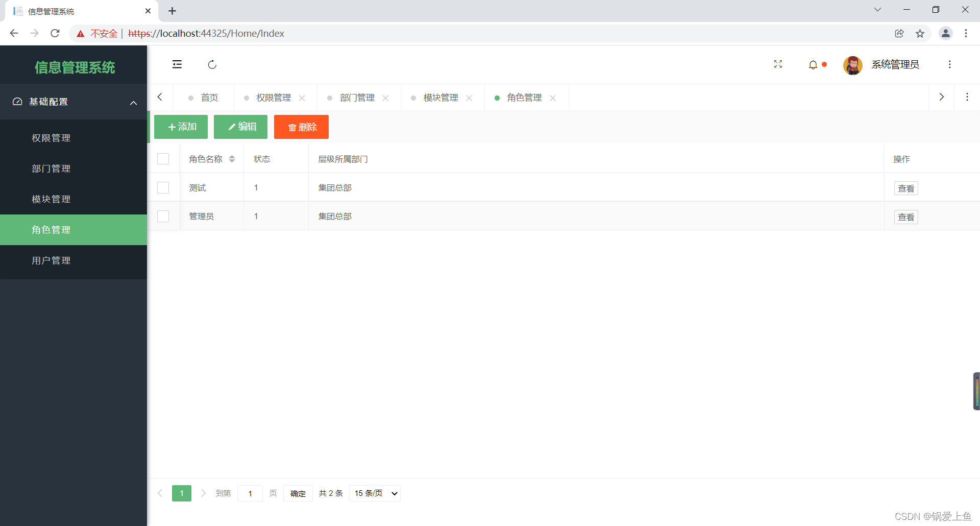Select 角色管理 in the sidebar
980x526 pixels.
pyautogui.click(x=73, y=230)
